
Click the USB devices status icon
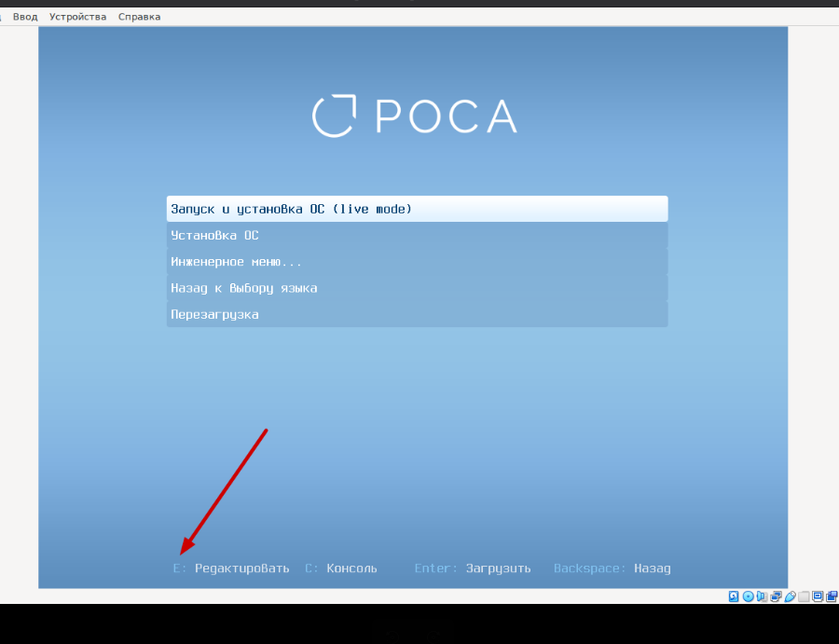coord(790,596)
